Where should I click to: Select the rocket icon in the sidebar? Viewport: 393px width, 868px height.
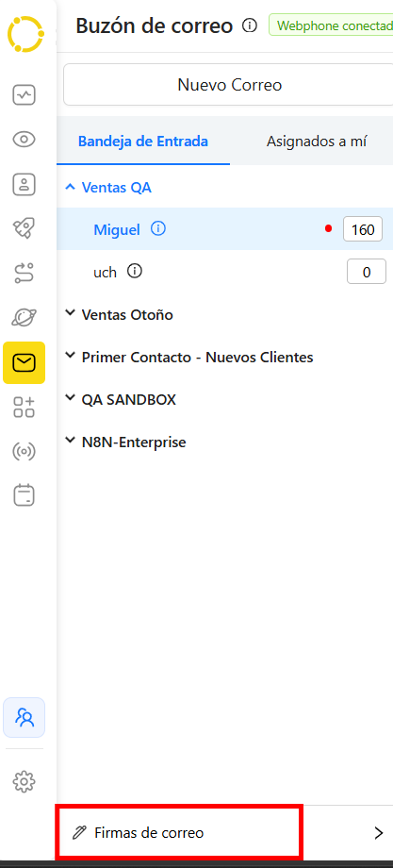coord(24,228)
